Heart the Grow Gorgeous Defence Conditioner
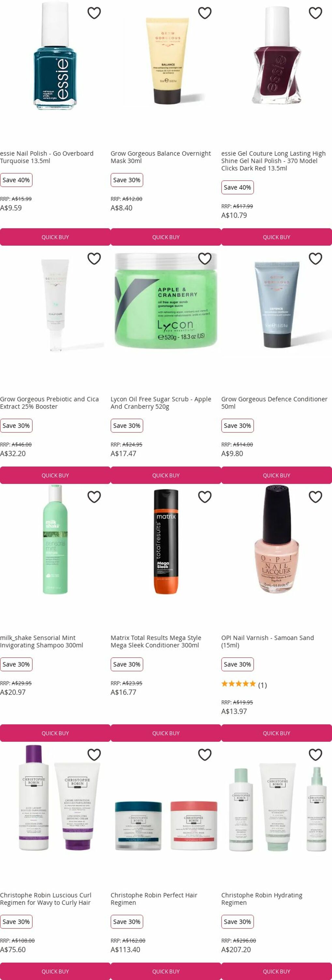Screen dimensions: 332x980 (315, 259)
